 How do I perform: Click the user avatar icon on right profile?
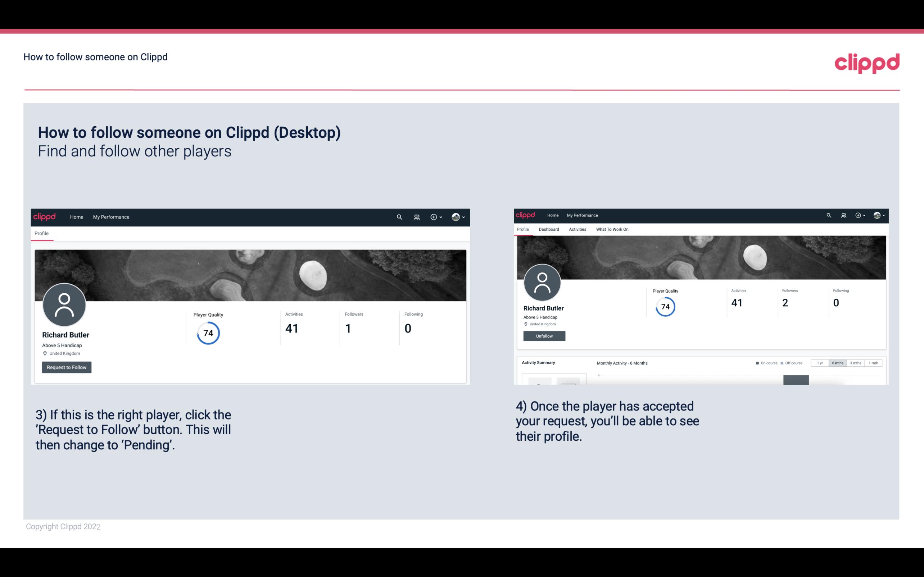[542, 281]
